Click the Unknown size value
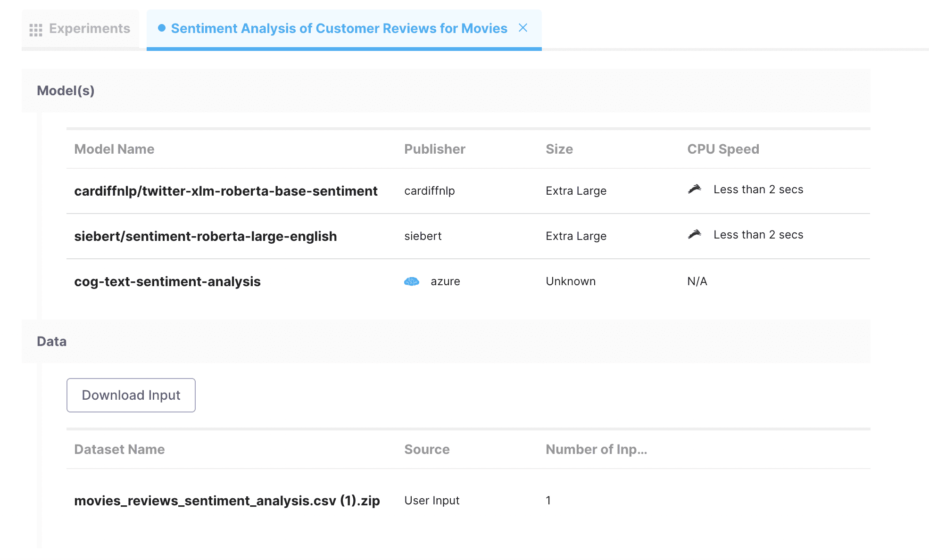Viewport: 929px width, 560px height. pyautogui.click(x=571, y=281)
